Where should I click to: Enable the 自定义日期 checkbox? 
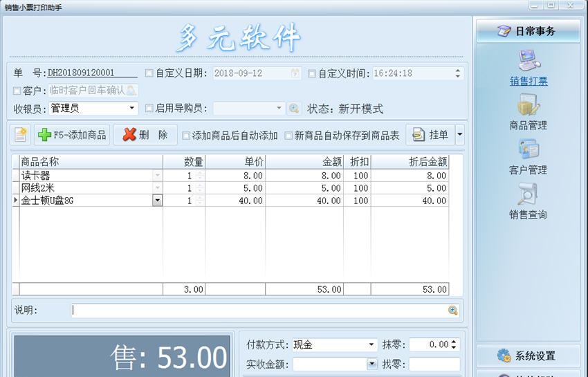click(x=149, y=73)
